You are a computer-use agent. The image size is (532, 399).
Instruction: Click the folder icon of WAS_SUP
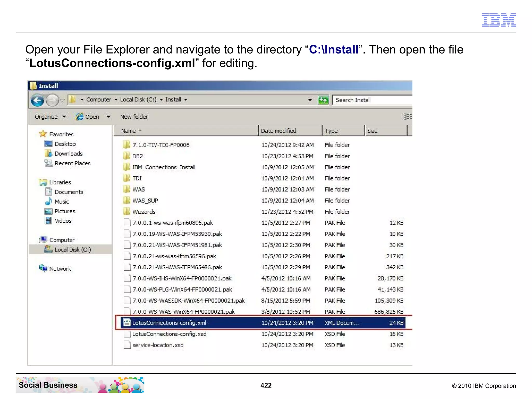coord(127,200)
